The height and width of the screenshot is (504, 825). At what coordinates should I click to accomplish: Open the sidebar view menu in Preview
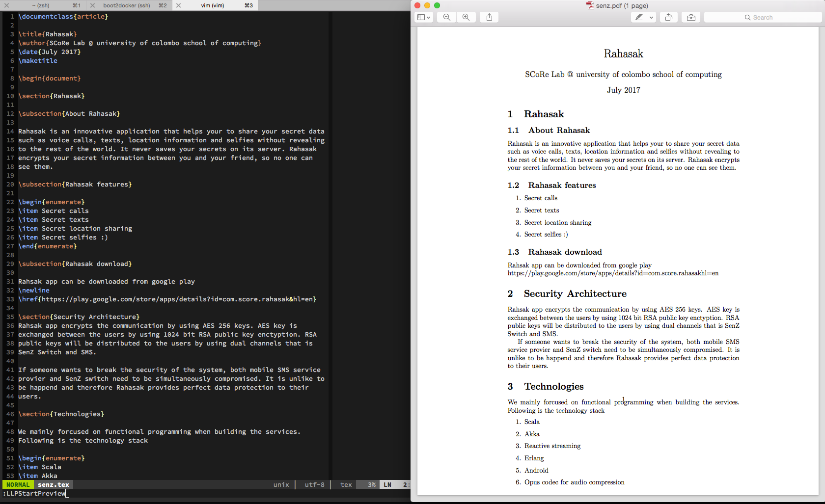click(423, 17)
